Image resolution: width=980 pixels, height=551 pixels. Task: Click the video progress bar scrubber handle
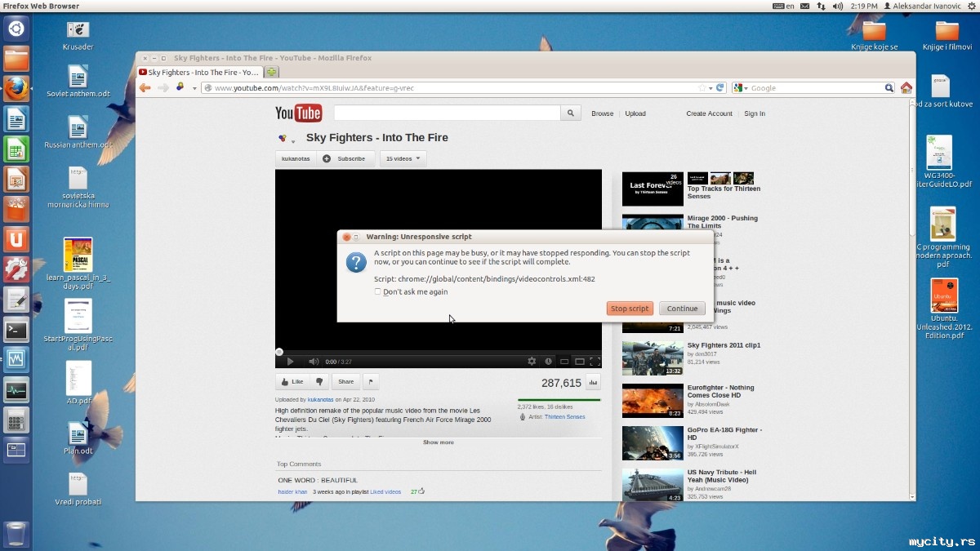coord(279,352)
